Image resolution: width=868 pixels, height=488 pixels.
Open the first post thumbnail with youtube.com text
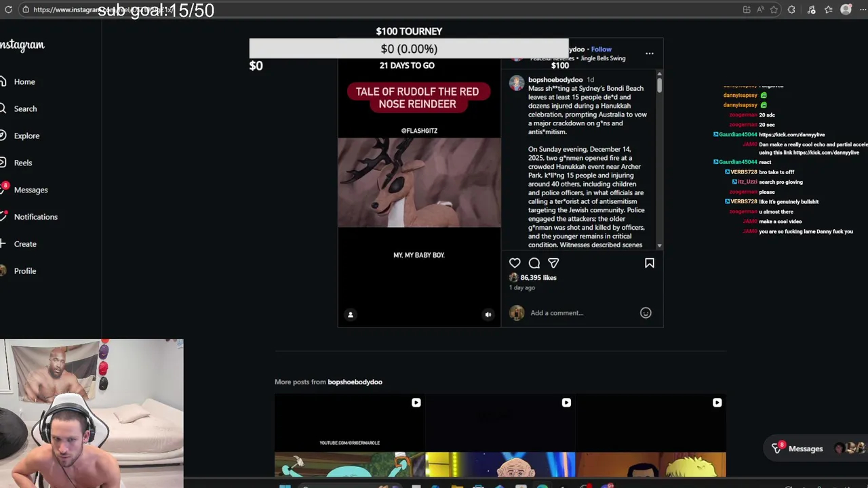point(349,436)
